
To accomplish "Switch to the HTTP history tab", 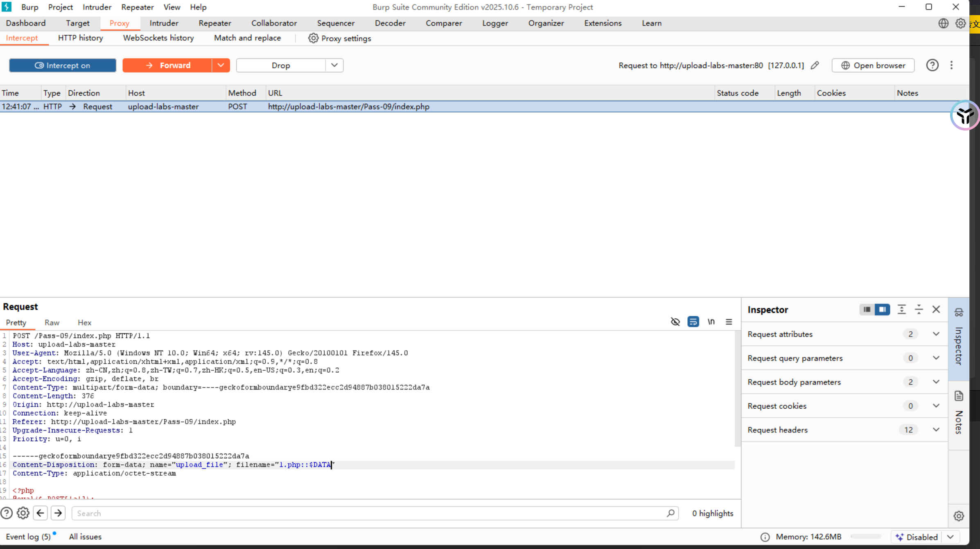I will pyautogui.click(x=80, y=38).
